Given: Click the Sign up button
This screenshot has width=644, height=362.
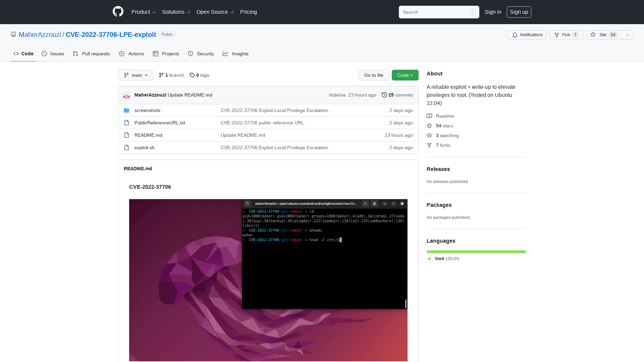Looking at the screenshot, I should click(x=519, y=12).
